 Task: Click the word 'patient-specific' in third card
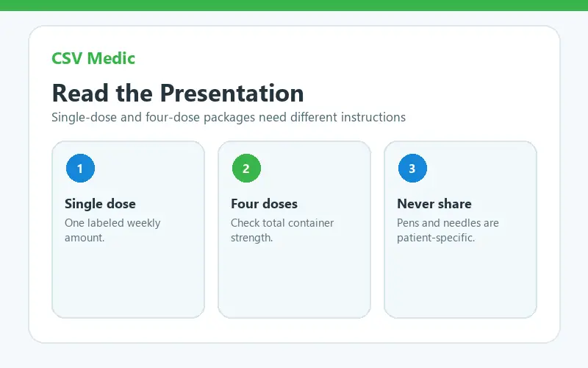435,238
